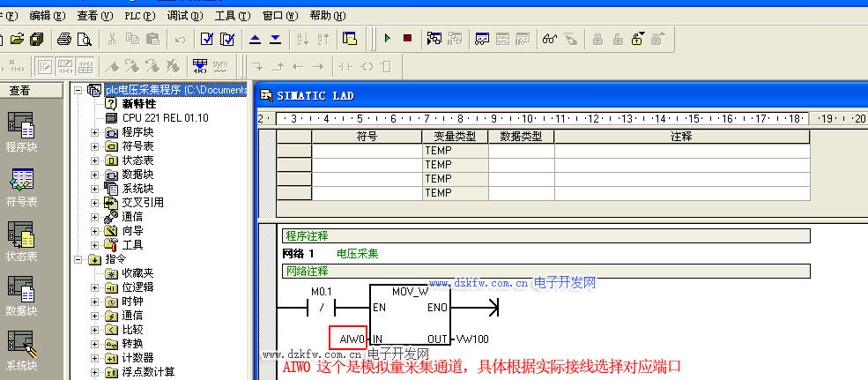Click the Upload from PLC arrow icon
868x380 pixels.
(255, 39)
